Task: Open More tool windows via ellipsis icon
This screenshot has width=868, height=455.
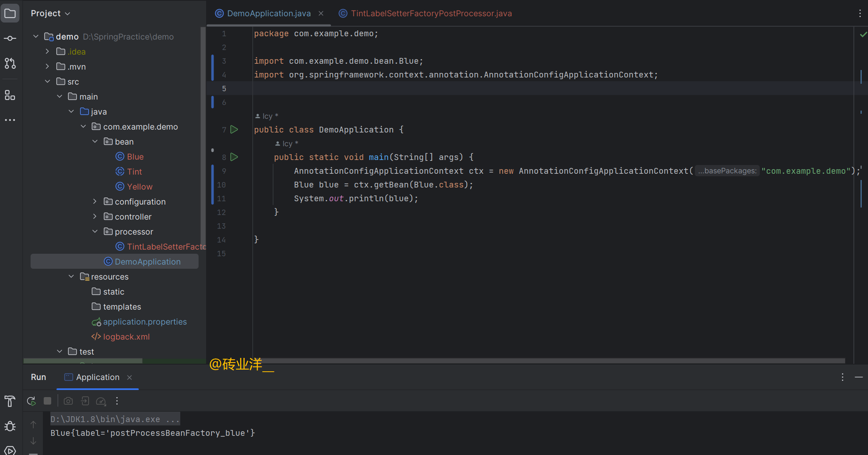Action: coord(10,120)
